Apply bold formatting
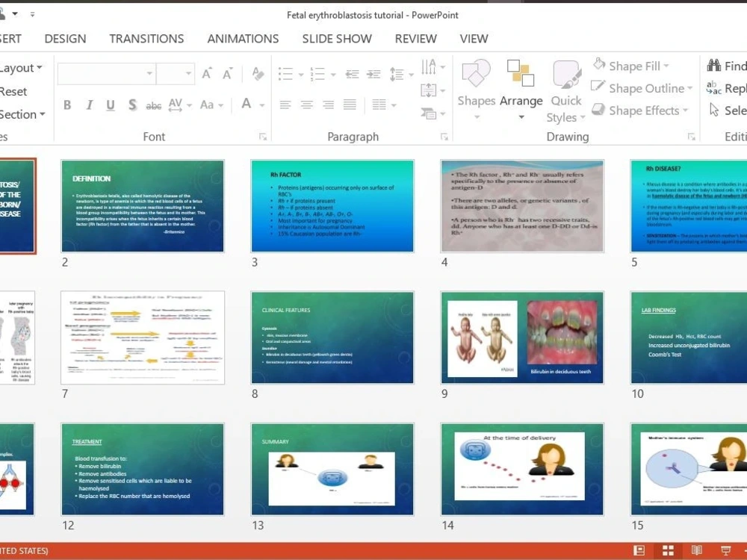The image size is (747, 560). [x=66, y=105]
